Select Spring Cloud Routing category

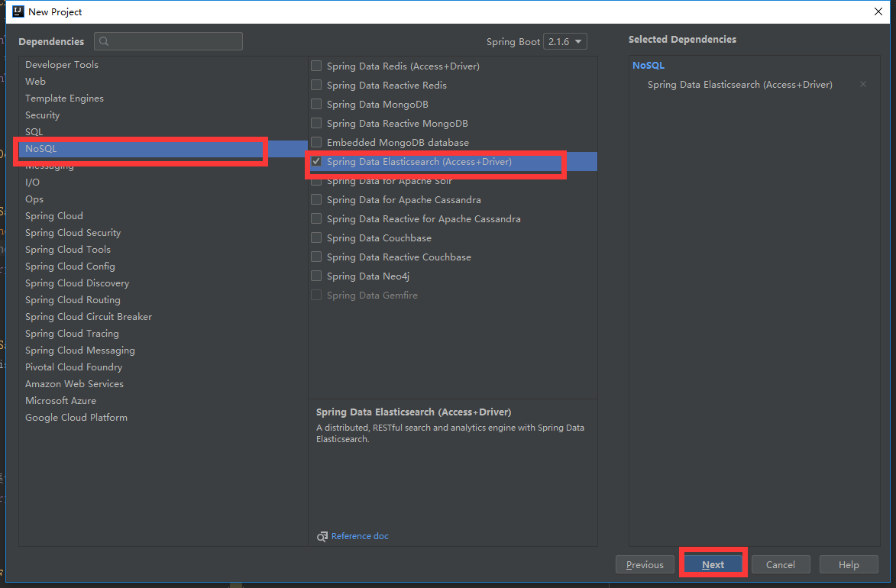163,300
